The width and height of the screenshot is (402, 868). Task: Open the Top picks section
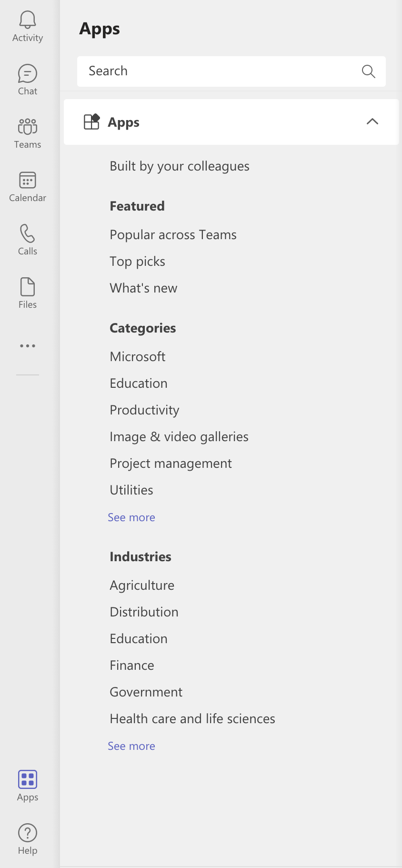[x=137, y=261]
